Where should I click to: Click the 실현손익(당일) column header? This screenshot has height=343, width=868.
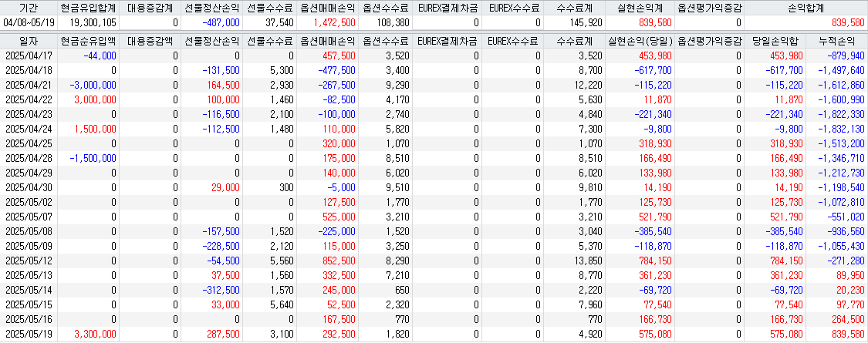pos(641,40)
